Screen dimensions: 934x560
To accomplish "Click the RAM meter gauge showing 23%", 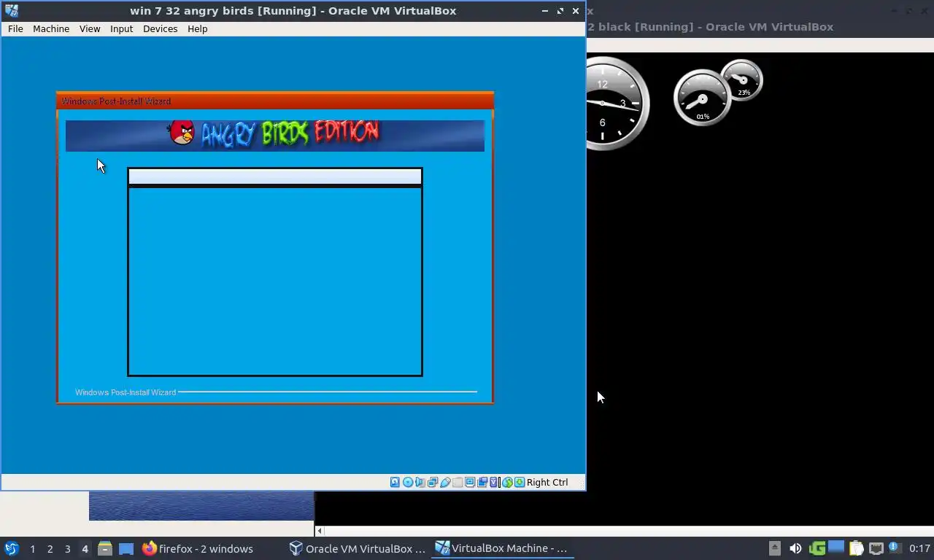I will [742, 80].
